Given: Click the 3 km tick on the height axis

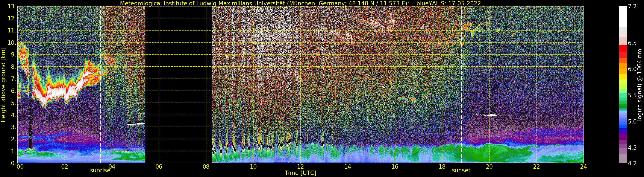Looking at the screenshot, I should [x=13, y=127].
